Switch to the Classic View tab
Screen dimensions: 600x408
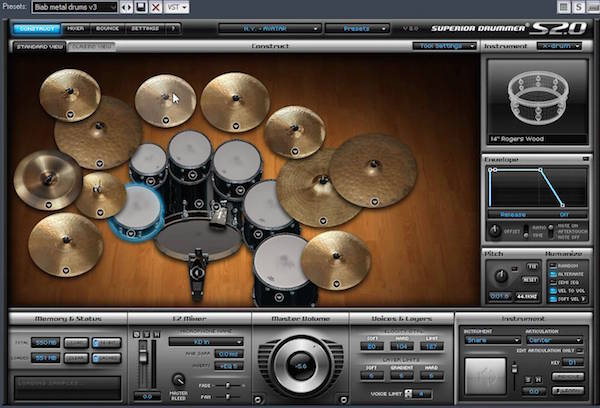coord(92,47)
